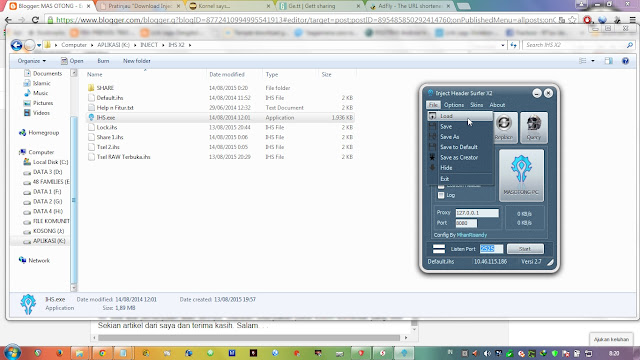Image resolution: width=640 pixels, height=360 pixels.
Task: Click the INJECT breadcrumb segment
Action: (x=149, y=45)
